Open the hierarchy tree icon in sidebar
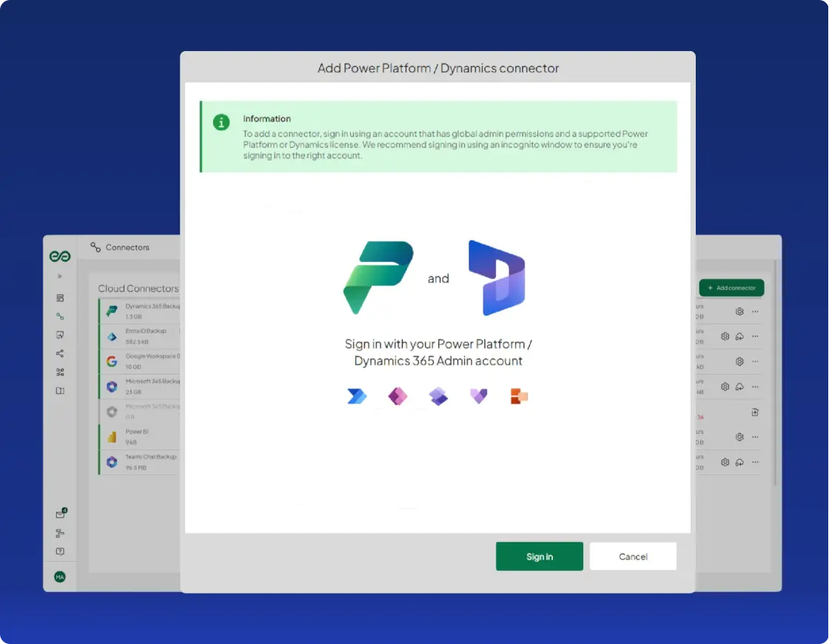 60,533
